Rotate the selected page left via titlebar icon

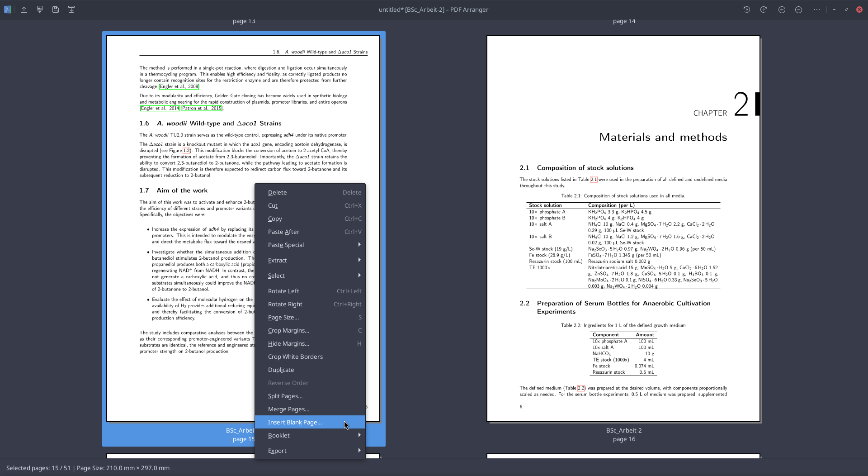(746, 9)
